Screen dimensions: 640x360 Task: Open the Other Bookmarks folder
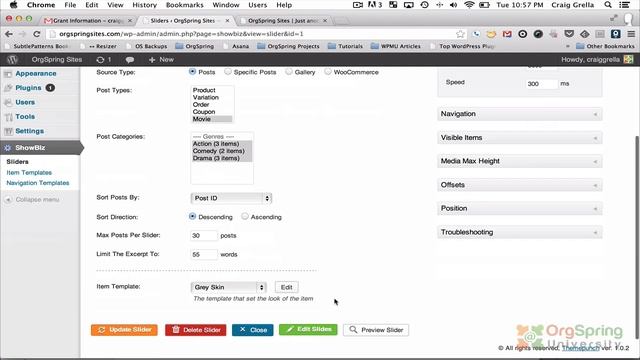[x=605, y=46]
